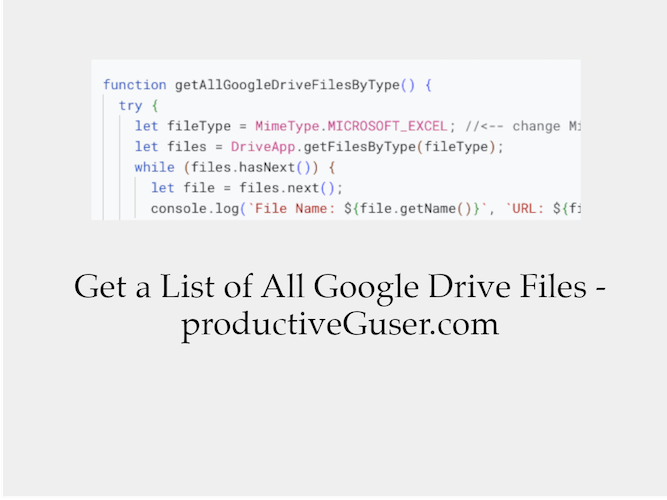
Task: Click the 'productiveGuser.com' text
Action: 340,326
